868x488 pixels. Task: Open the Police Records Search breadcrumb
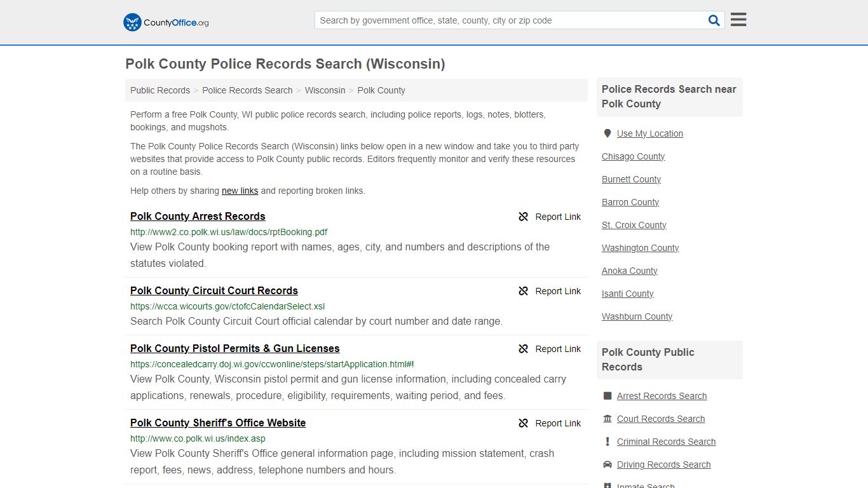pos(247,90)
